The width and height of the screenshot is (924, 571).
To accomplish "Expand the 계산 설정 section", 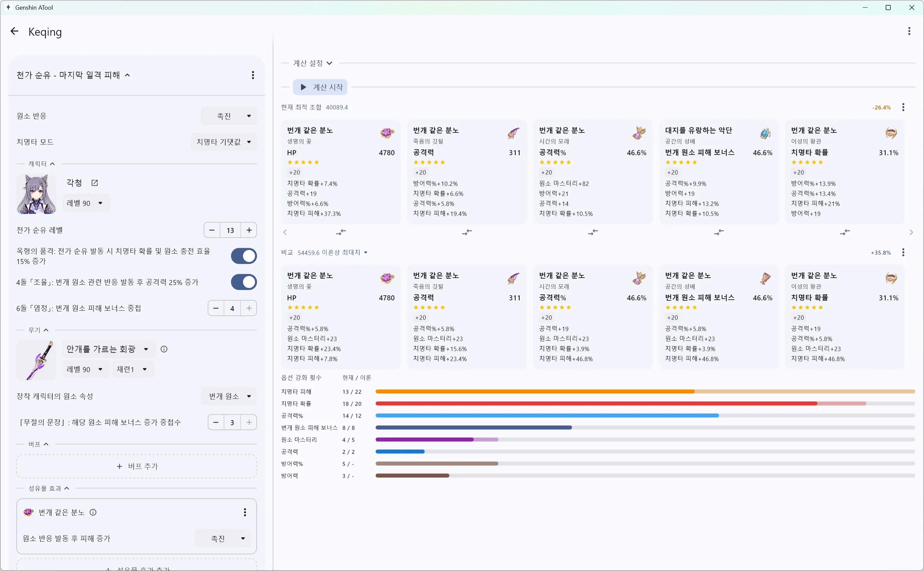I will [313, 63].
